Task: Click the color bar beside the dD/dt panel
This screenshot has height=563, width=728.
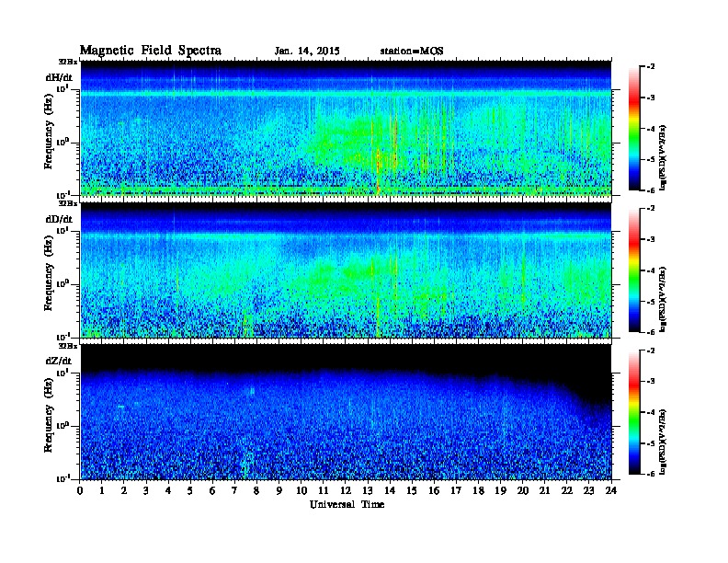Action: pyautogui.click(x=634, y=270)
